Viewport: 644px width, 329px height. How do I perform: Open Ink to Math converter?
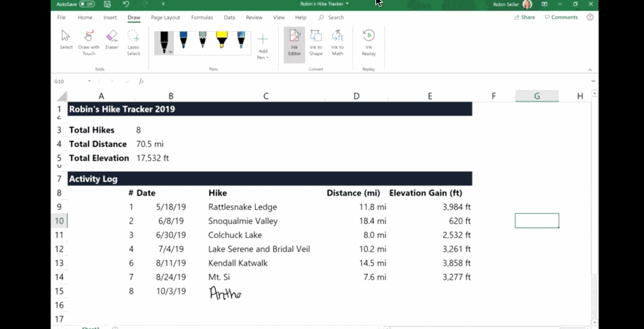337,42
